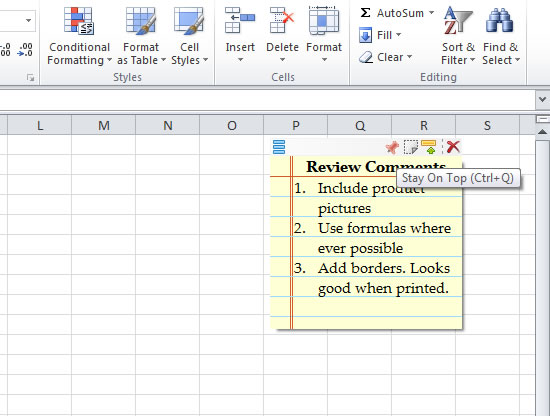Click vertical scrollbar up arrow
This screenshot has height=416, width=550.
coord(542,132)
